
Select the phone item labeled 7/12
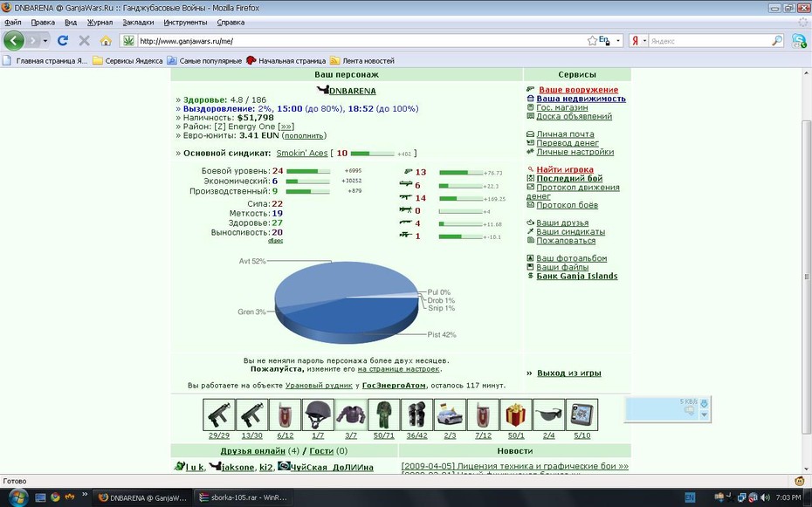483,415
